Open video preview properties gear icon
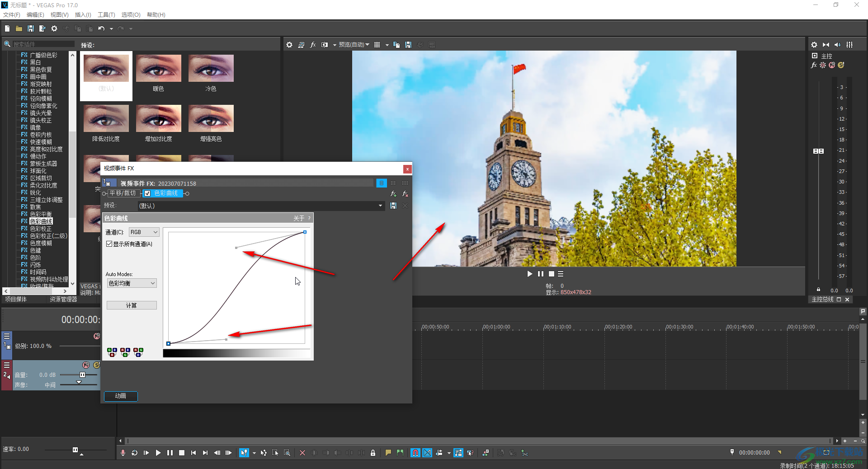The height and width of the screenshot is (469, 868). 289,45
